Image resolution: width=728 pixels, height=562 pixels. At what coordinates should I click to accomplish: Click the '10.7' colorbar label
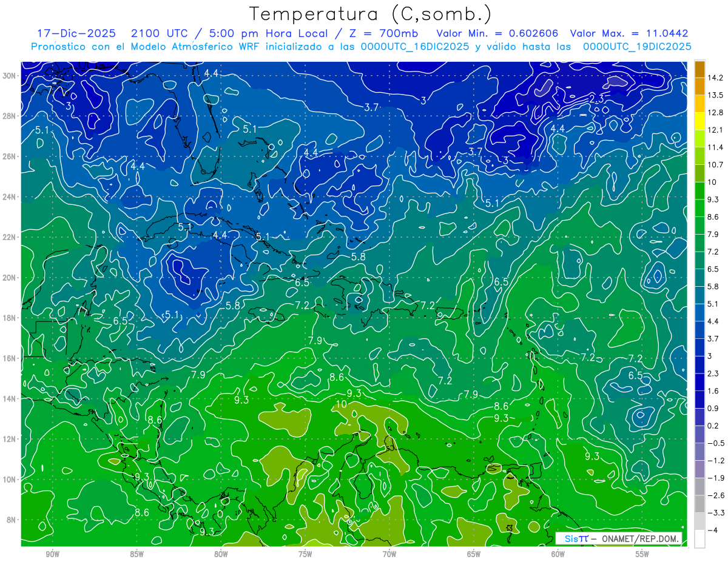click(x=717, y=165)
